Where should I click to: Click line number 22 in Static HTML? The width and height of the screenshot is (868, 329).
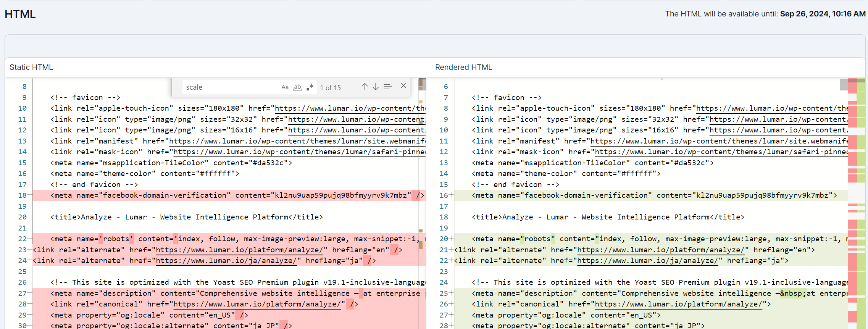pyautogui.click(x=22, y=239)
